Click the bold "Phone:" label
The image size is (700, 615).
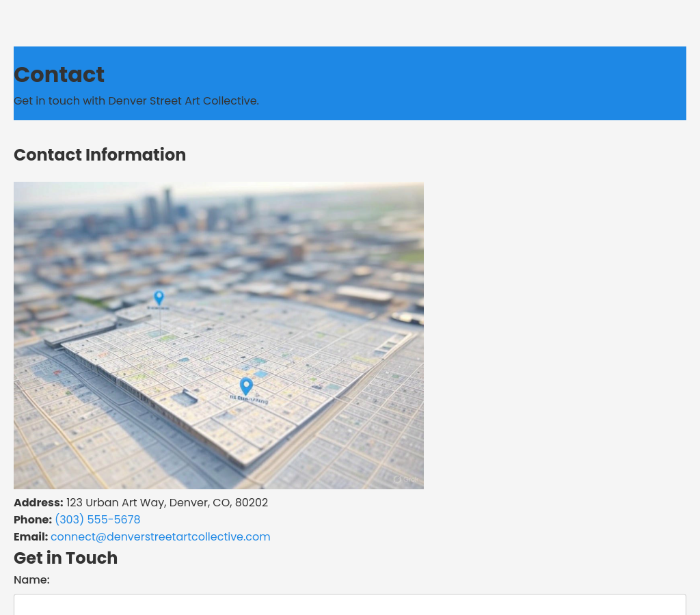click(x=33, y=519)
